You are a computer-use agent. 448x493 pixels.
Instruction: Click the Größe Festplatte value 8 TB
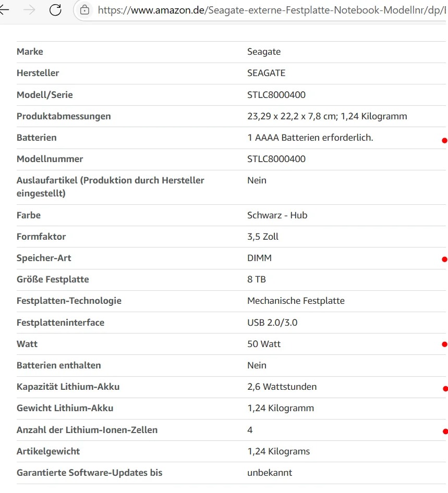coord(257,279)
